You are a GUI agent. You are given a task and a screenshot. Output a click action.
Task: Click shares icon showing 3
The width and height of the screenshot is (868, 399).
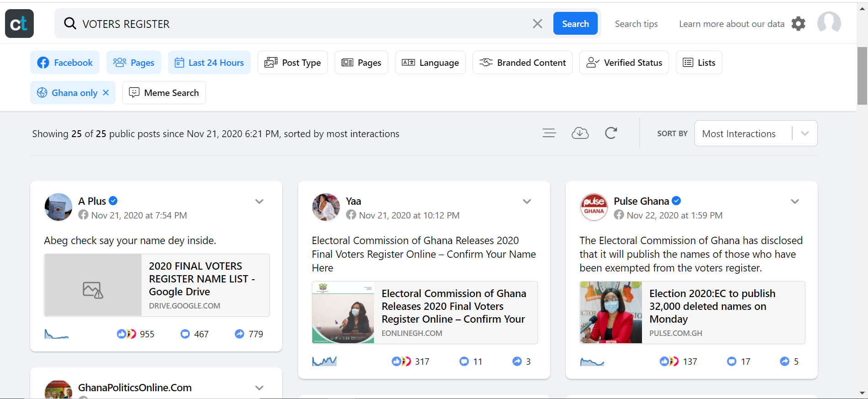tap(517, 362)
